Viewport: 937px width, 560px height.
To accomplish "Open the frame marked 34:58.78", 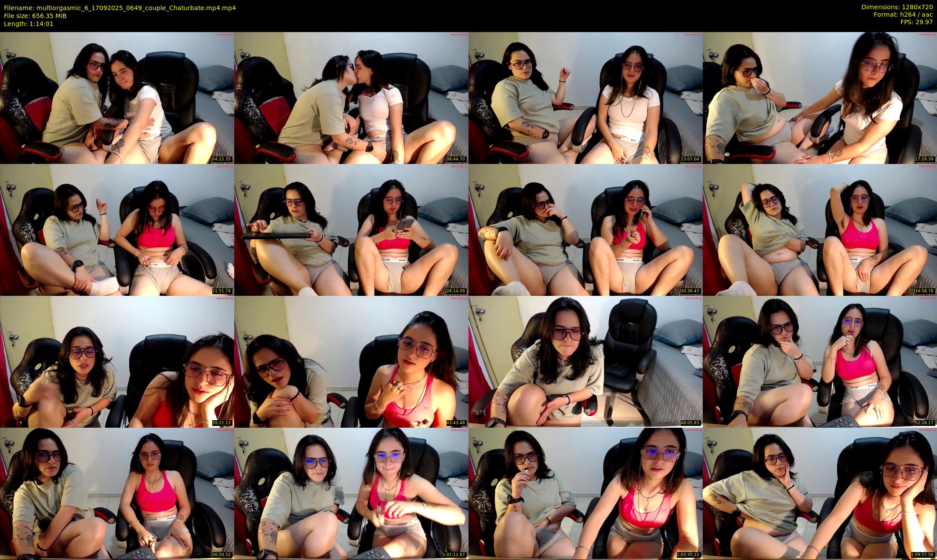I will click(820, 229).
